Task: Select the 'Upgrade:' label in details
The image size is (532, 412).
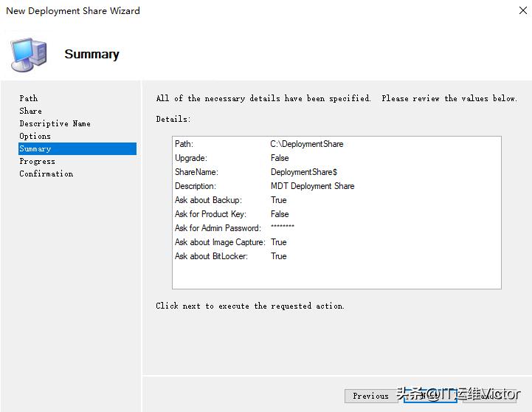Action: 191,158
